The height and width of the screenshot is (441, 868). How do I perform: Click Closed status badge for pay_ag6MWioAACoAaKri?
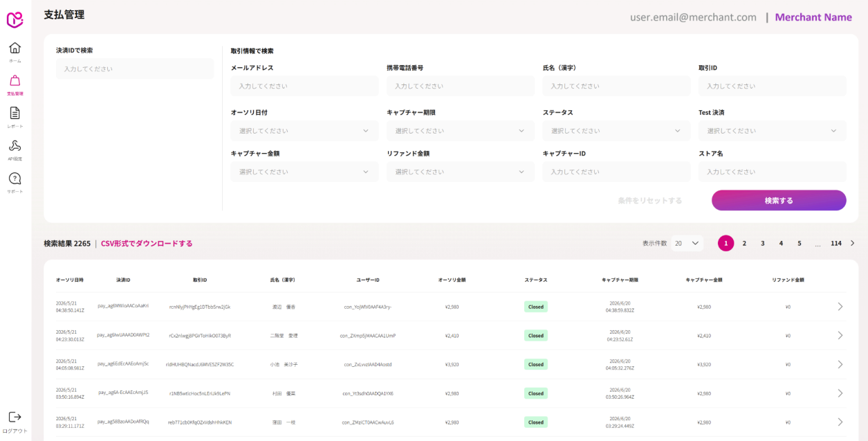pos(536,307)
